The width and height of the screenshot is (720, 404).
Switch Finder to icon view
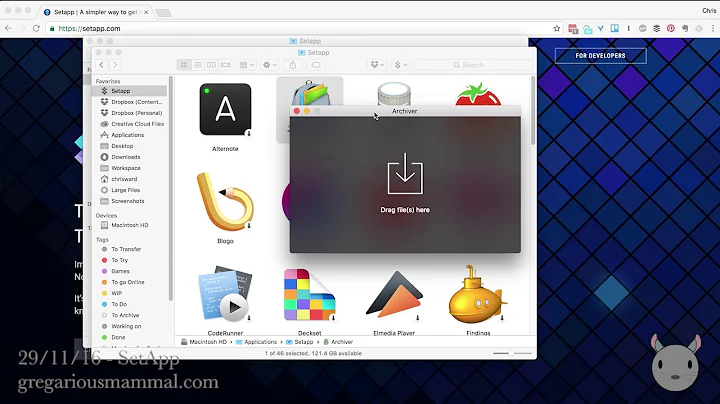(184, 65)
